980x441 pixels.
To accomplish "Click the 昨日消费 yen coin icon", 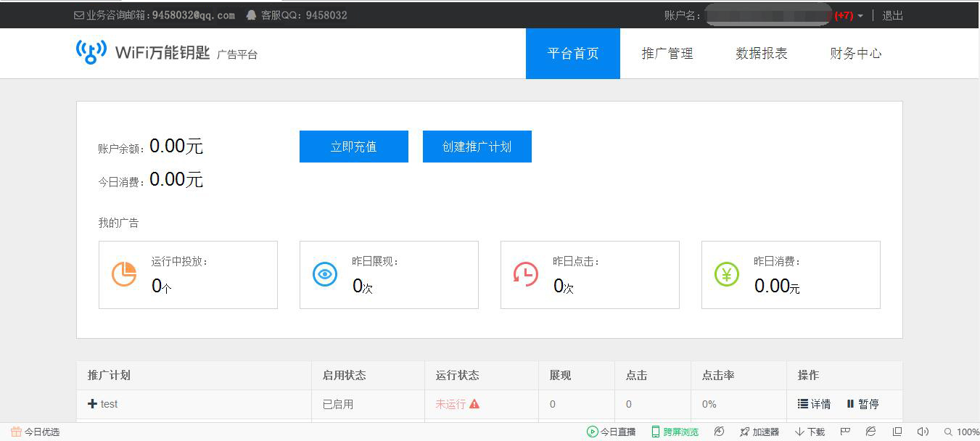I will point(726,274).
